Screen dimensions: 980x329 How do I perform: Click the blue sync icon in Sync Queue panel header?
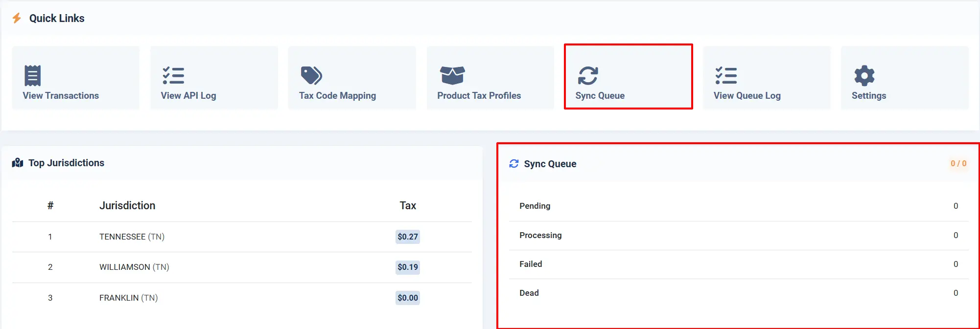coord(513,163)
